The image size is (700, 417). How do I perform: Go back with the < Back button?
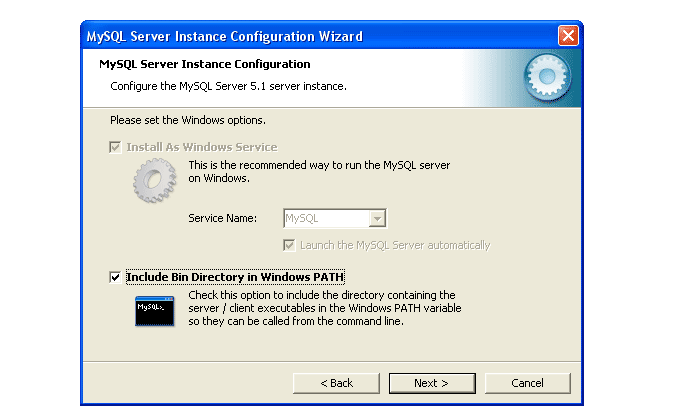pos(336,383)
